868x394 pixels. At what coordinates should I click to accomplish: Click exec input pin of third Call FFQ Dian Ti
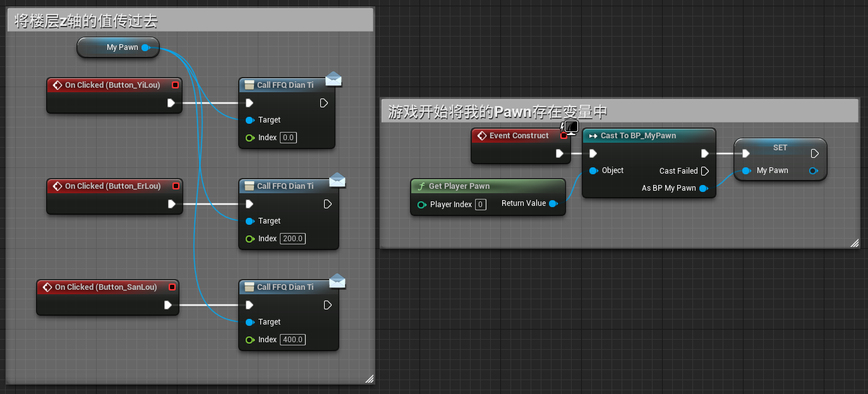click(250, 305)
